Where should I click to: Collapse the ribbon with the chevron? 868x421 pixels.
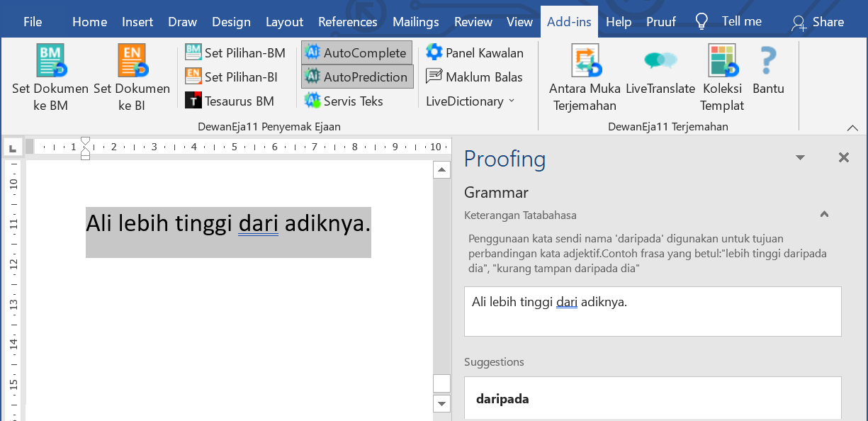(852, 128)
